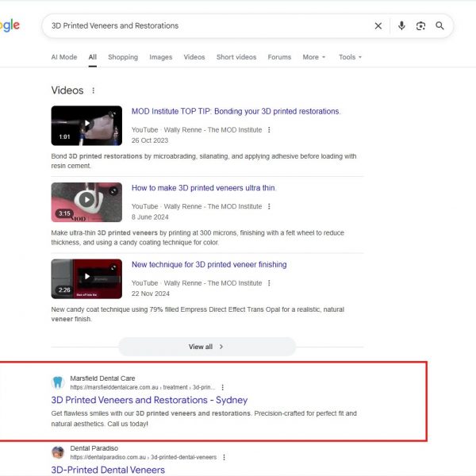Screen dimensions: 476x476
Task: Select the All results tab
Action: coord(93,57)
